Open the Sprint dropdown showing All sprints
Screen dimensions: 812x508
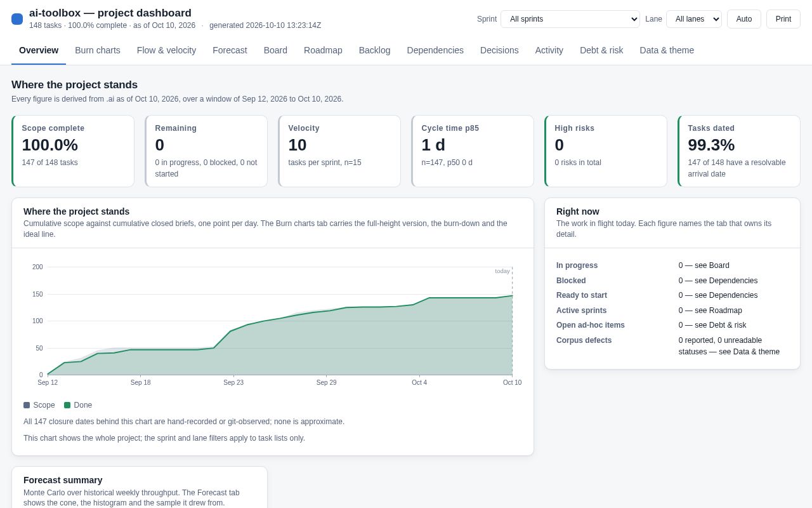(x=570, y=19)
